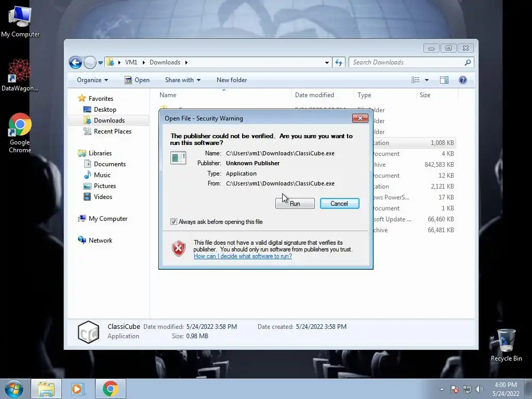
Task: Expand the arrow after Downloads in address bar
Action: click(187, 62)
